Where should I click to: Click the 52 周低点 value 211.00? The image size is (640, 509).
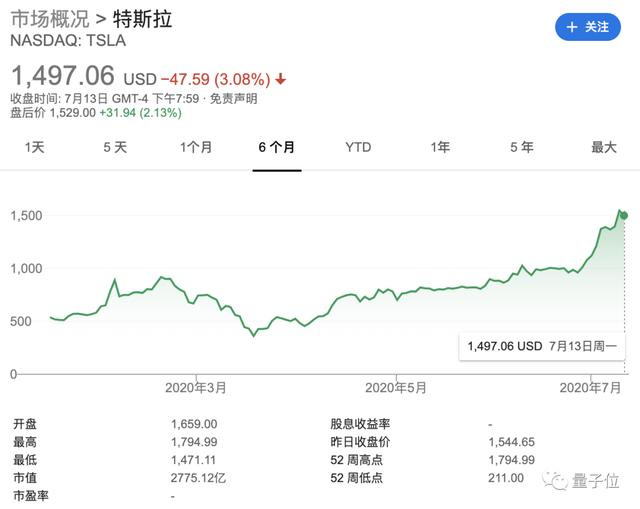[x=506, y=478]
